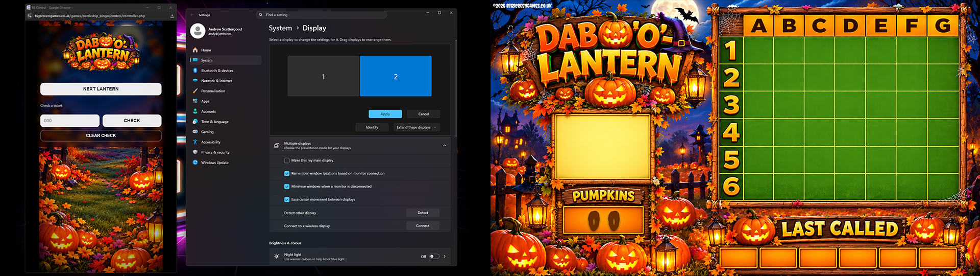Select display 1 rectangle

324,76
